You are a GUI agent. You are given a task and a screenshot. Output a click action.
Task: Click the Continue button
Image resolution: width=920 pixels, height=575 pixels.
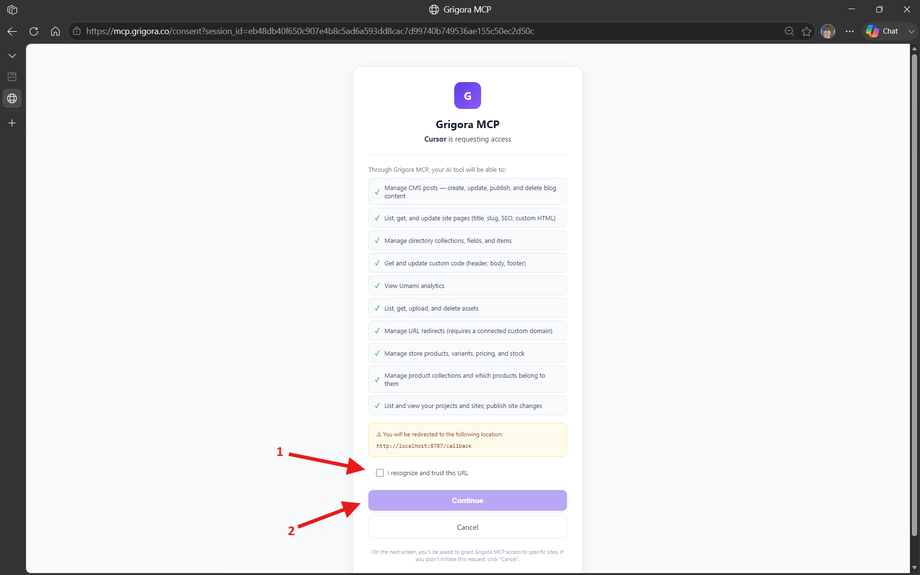click(x=468, y=500)
